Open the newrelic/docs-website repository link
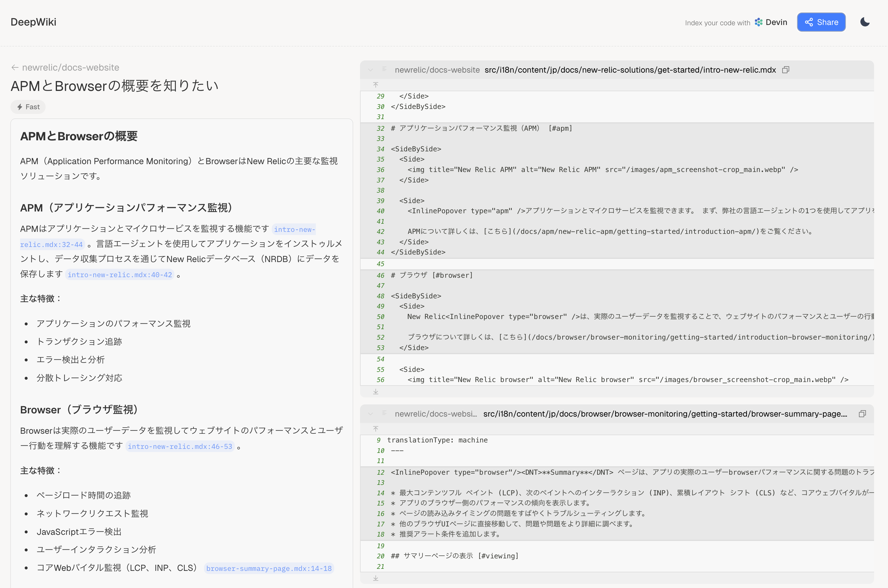This screenshot has height=588, width=888. point(71,67)
